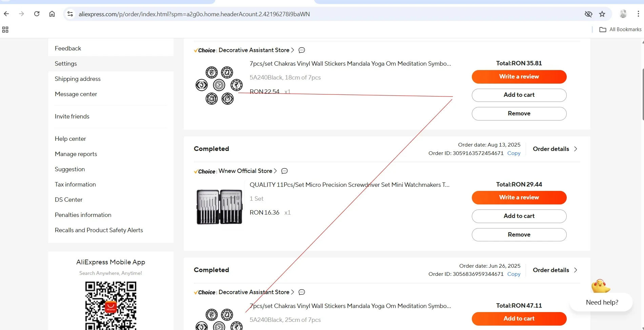Reload the AliExpress orders page
Image resolution: width=644 pixels, height=330 pixels.
coord(37,14)
